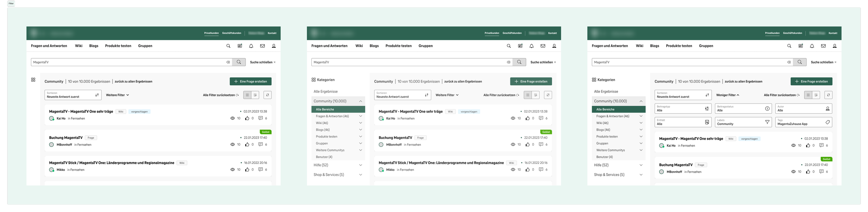
Task: Open comments of 'MagentaTV One sehr träge', third screen
Action: (x=821, y=145)
